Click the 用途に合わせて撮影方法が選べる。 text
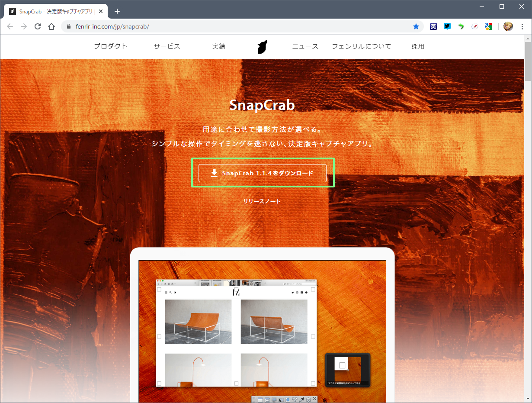The height and width of the screenshot is (403, 532). [x=262, y=129]
